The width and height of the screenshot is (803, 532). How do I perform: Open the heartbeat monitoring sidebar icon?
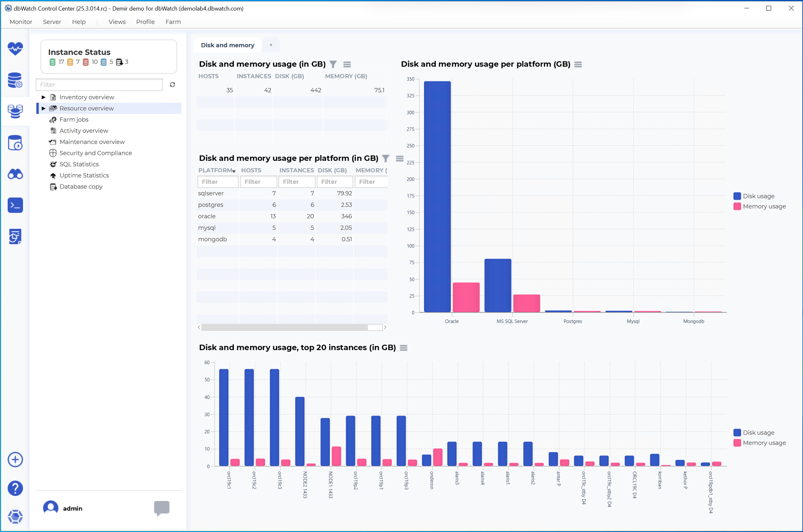15,48
